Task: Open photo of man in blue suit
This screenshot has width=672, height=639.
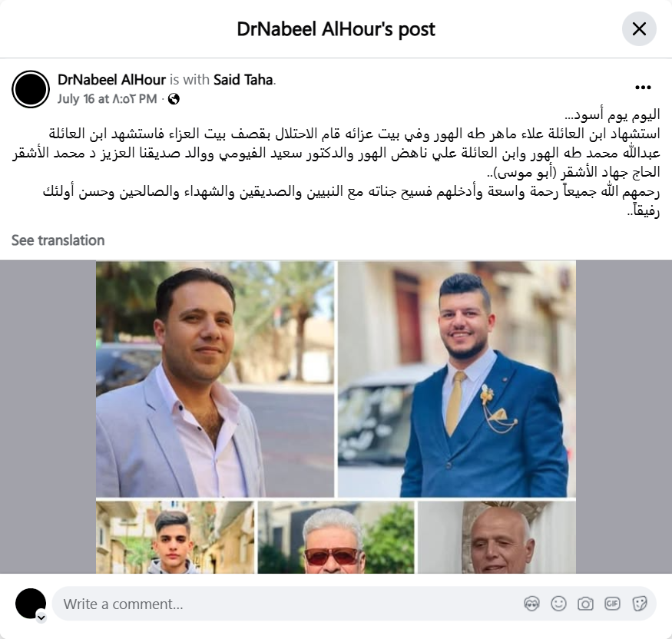Action: point(457,379)
